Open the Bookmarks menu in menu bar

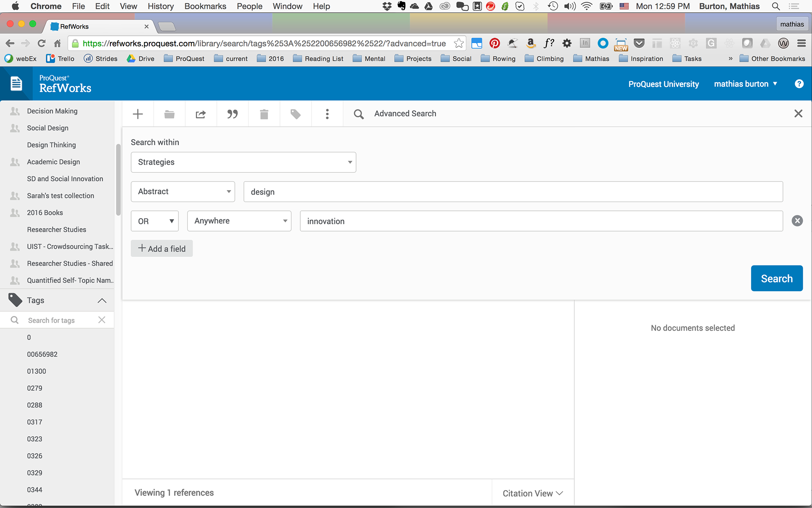coord(205,6)
